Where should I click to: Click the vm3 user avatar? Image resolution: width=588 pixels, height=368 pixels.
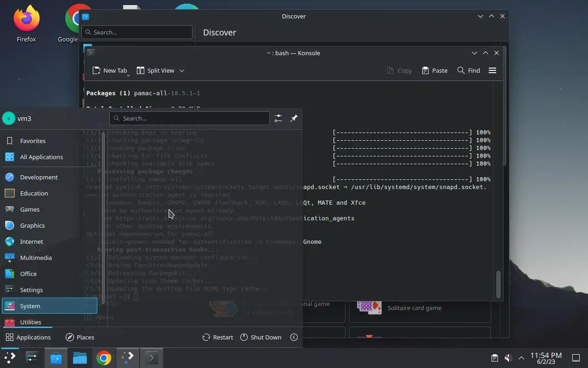click(8, 118)
